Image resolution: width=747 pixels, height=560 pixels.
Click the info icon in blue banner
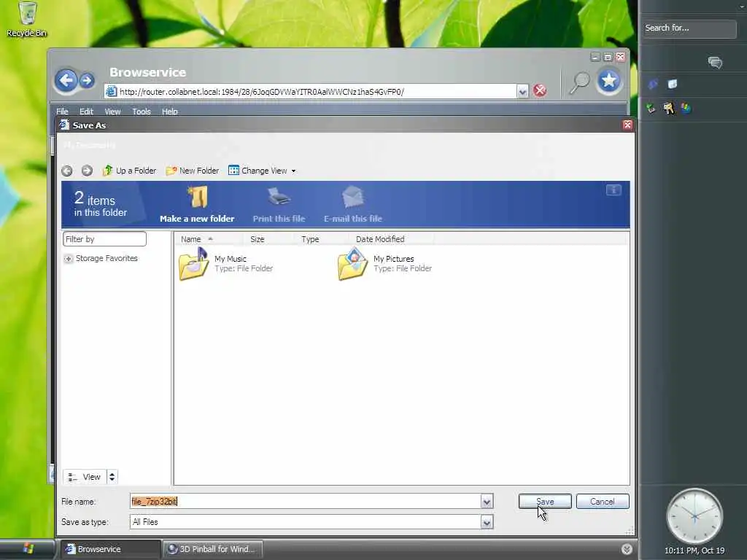point(614,190)
